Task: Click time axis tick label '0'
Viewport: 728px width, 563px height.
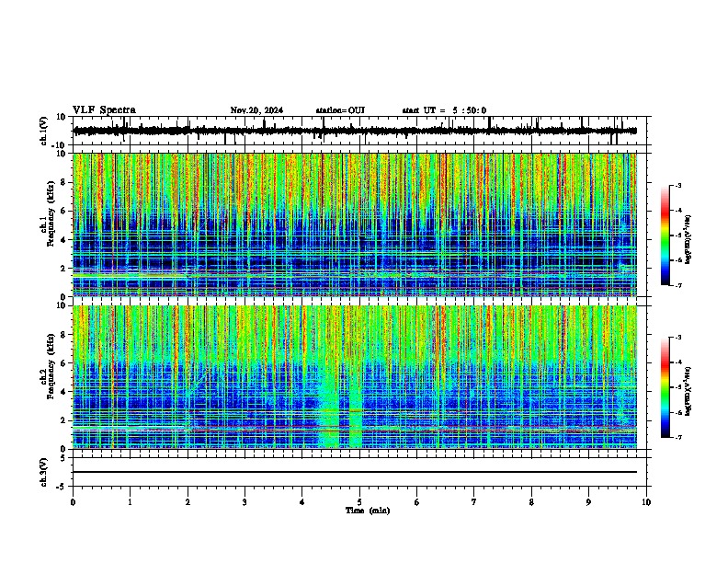Action: pos(73,502)
